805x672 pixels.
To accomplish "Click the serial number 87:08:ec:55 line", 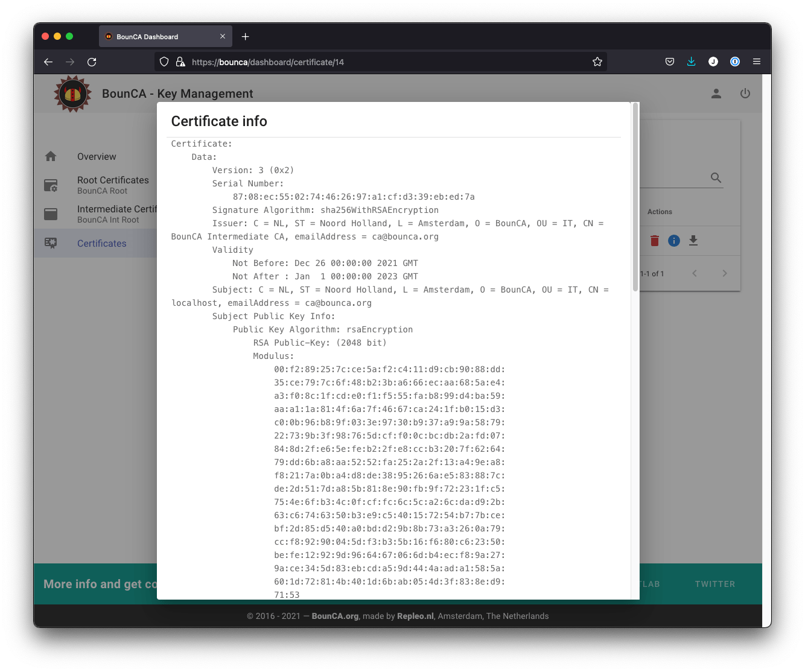I will coord(354,197).
